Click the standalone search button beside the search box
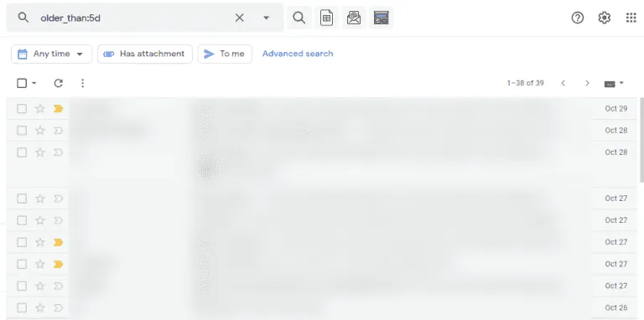Screen dimensions: 644x320 [299, 18]
